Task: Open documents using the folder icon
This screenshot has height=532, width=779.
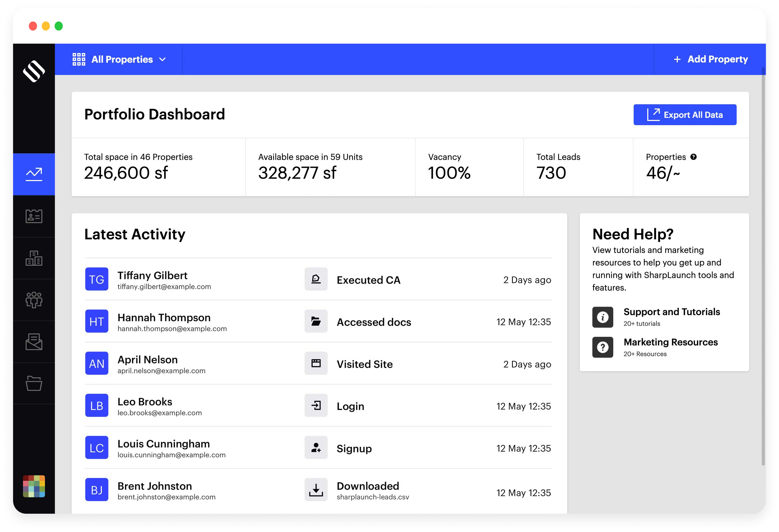Action: click(34, 384)
